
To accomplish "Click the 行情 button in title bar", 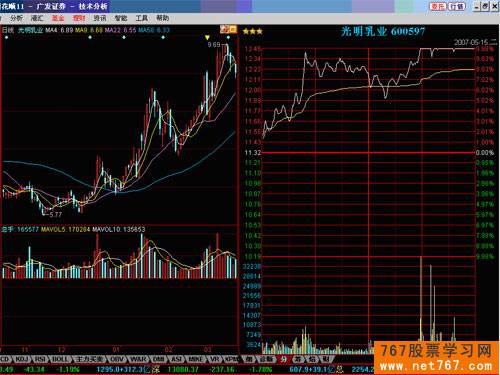I will click(457, 6).
